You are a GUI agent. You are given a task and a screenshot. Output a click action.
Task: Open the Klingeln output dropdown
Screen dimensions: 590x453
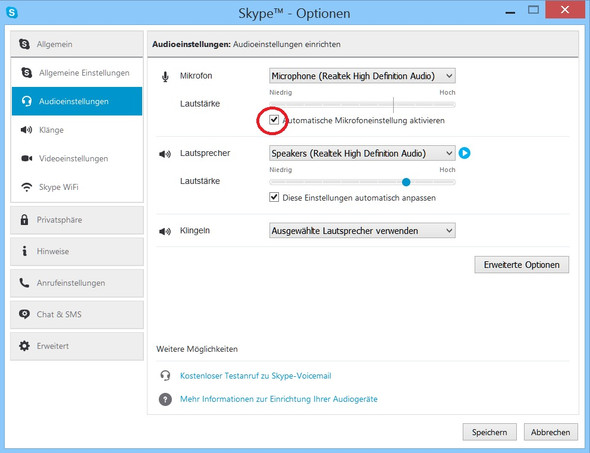click(x=362, y=231)
